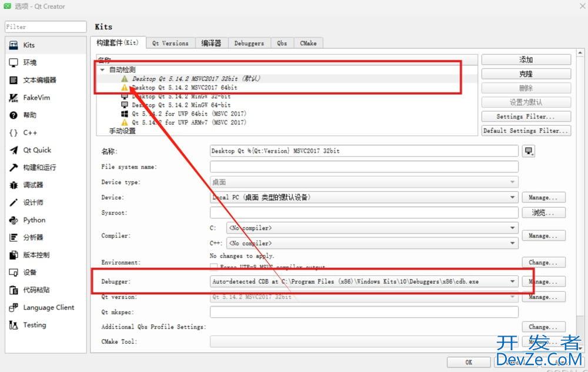Collapse the 自动检测 auto-detected tree node
This screenshot has width=588, height=372.
tap(102, 70)
